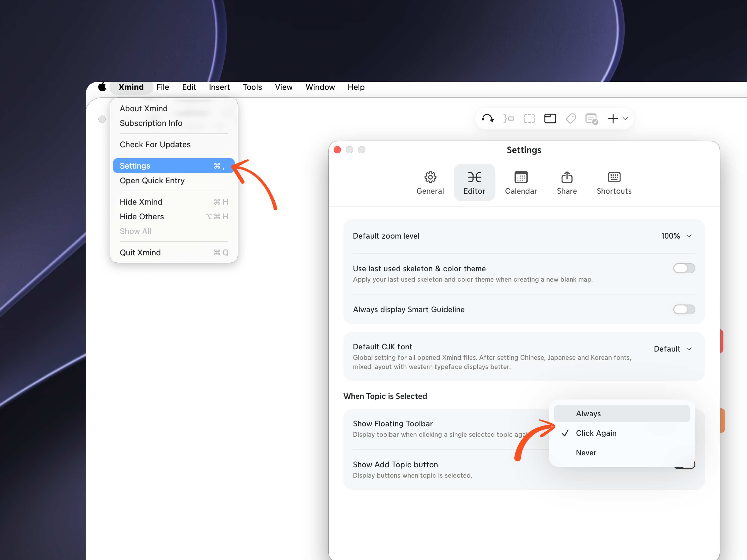The height and width of the screenshot is (560, 747).
Task: Open the Help menu
Action: click(356, 87)
